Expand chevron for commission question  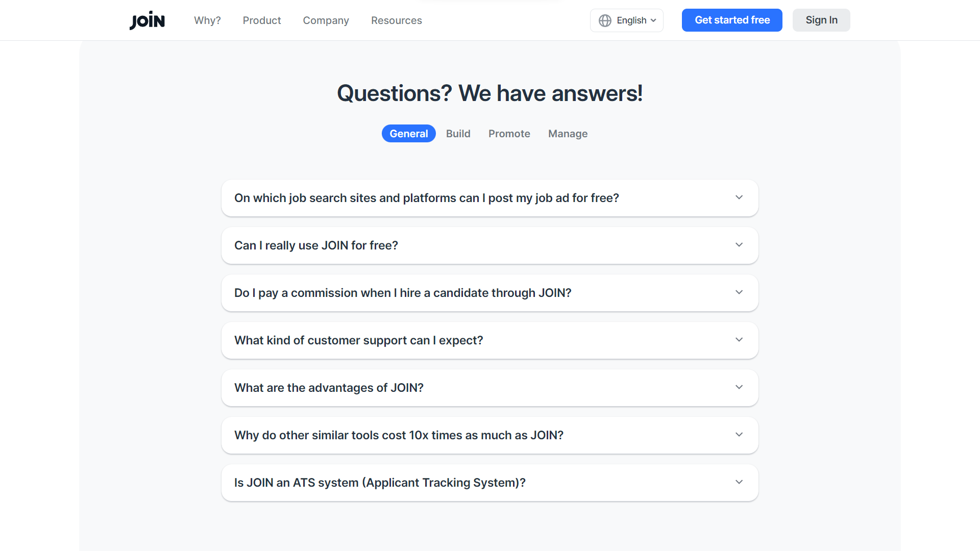739,292
